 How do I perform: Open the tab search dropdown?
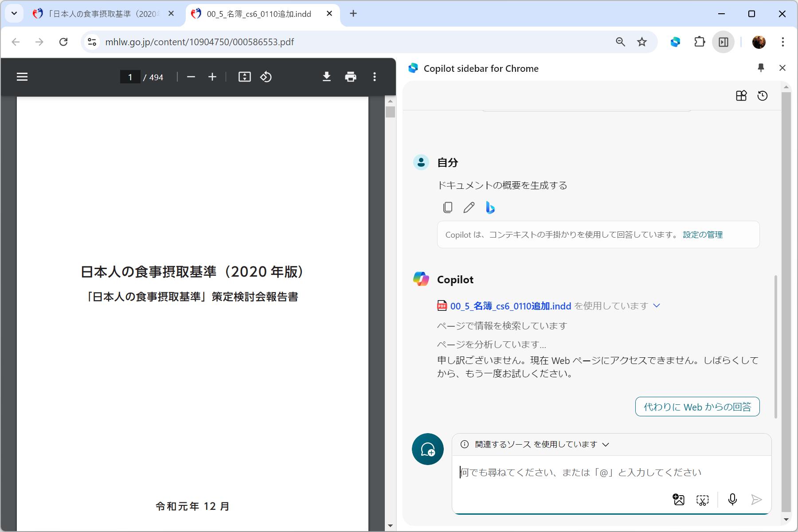pyautogui.click(x=14, y=14)
